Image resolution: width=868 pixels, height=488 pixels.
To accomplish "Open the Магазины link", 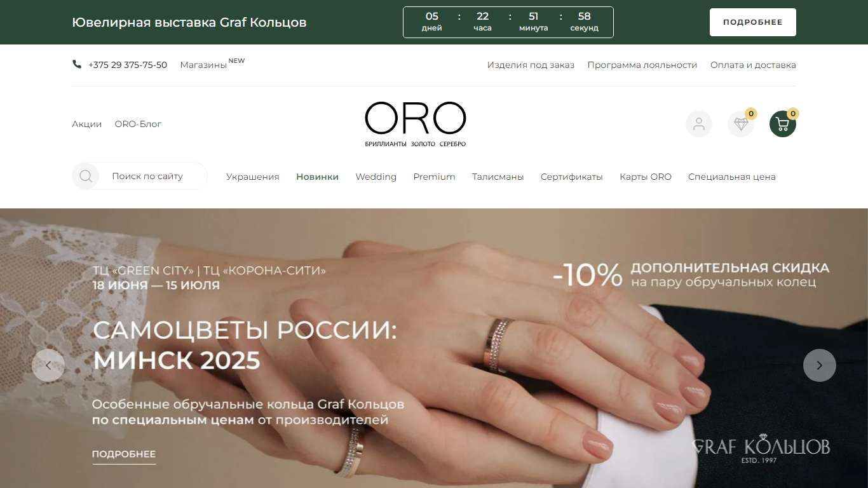I will [203, 65].
